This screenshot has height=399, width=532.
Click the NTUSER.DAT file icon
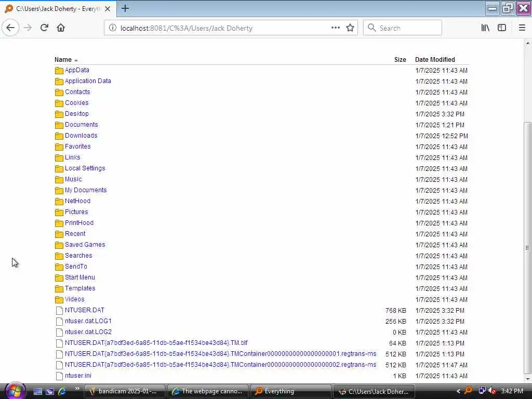pyautogui.click(x=59, y=311)
